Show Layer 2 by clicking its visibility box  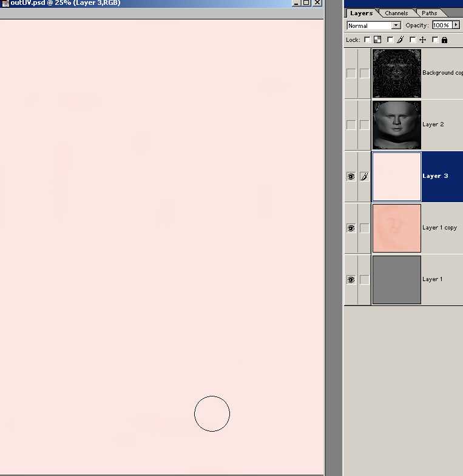tap(351, 125)
